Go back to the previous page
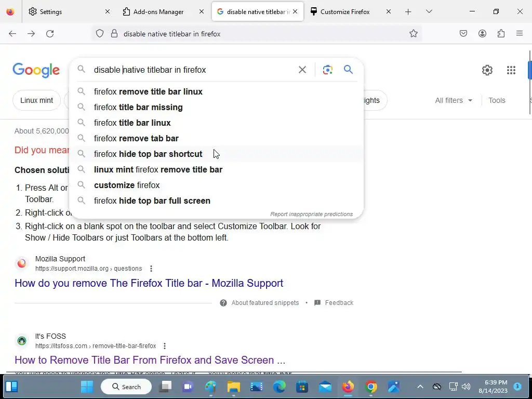Viewport: 532px width, 399px height. click(x=12, y=34)
